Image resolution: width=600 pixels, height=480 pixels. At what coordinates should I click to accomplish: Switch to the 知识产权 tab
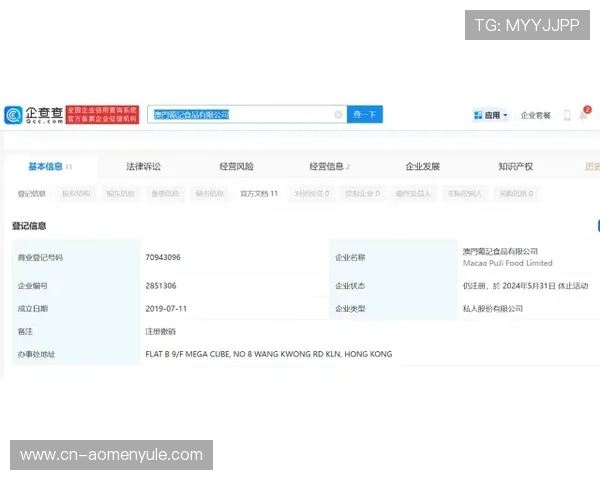coord(515,167)
